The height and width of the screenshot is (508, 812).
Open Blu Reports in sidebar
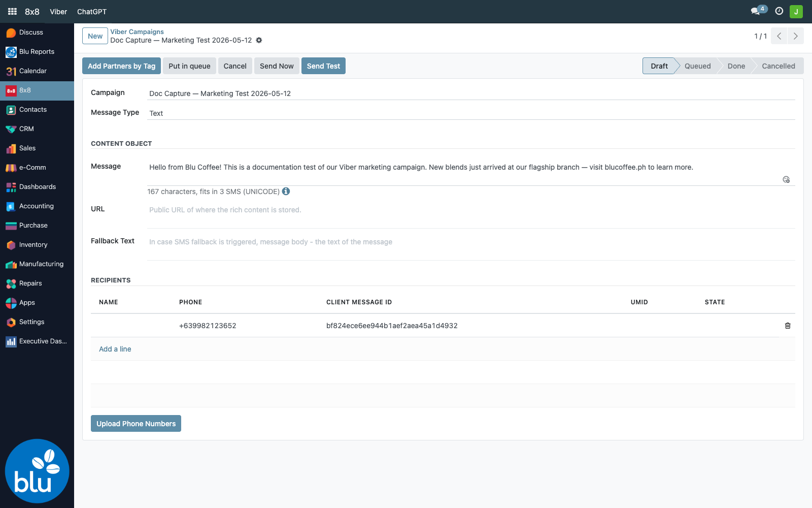click(x=37, y=52)
